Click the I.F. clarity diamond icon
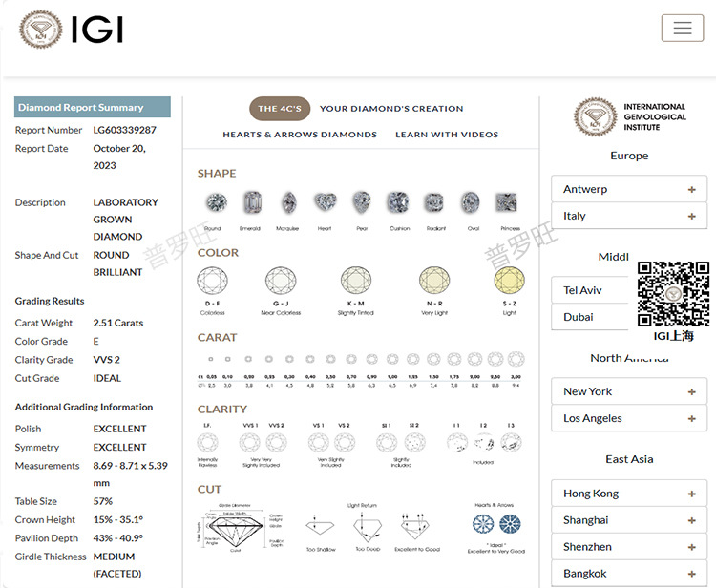 tap(207, 442)
